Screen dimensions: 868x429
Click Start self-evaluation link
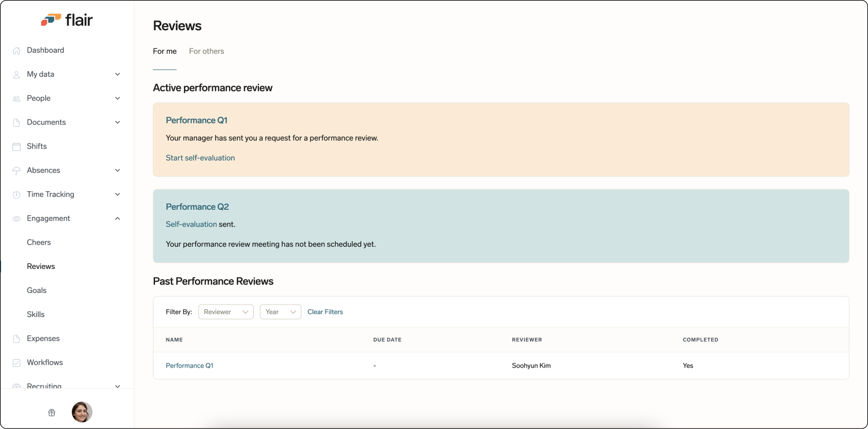click(x=200, y=158)
